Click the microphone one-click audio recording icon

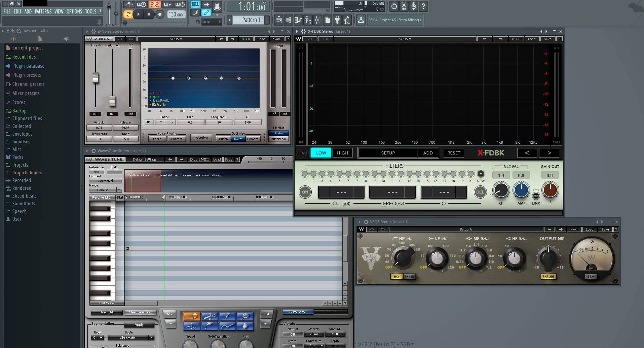[414, 6]
